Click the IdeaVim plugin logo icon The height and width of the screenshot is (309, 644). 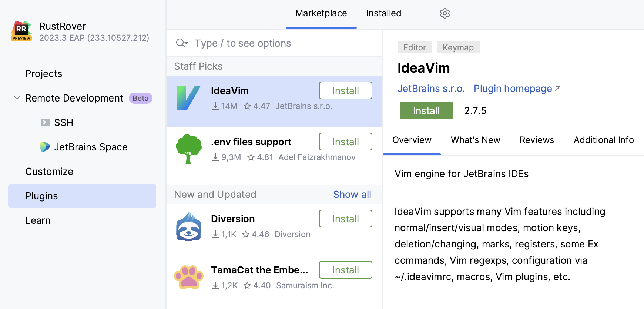click(x=188, y=98)
